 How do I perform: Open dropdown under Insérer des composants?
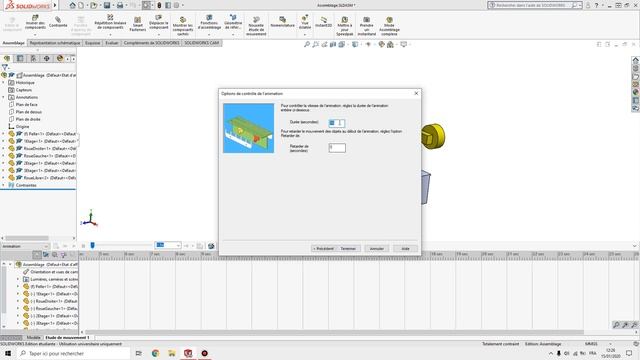(x=35, y=35)
